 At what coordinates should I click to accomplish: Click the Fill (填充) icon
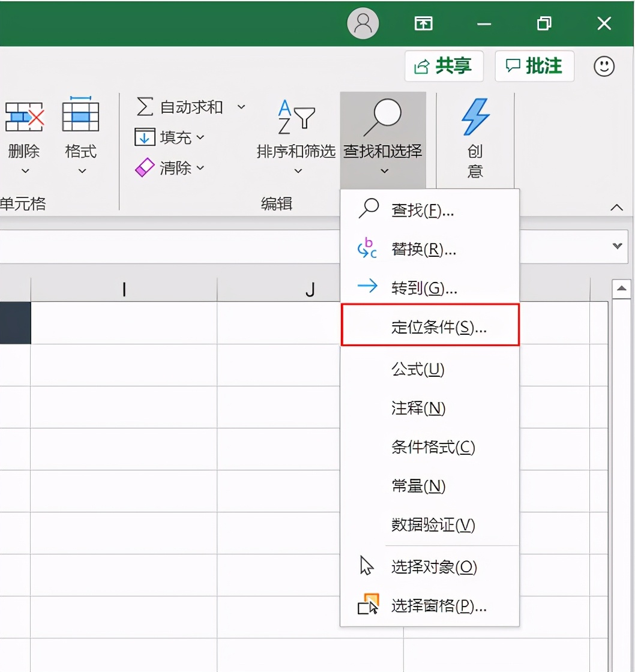point(144,137)
